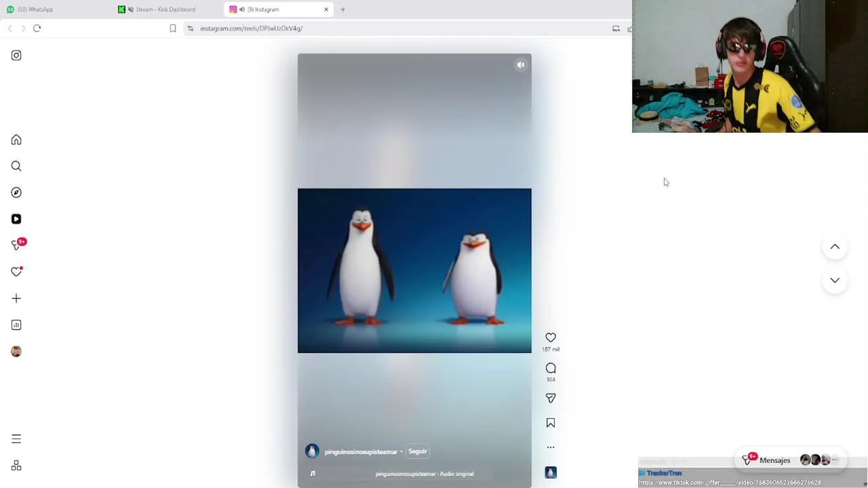Open Messages in the sidebar with 9+ badge
Screen dimensions: 868x488
[x=16, y=245]
